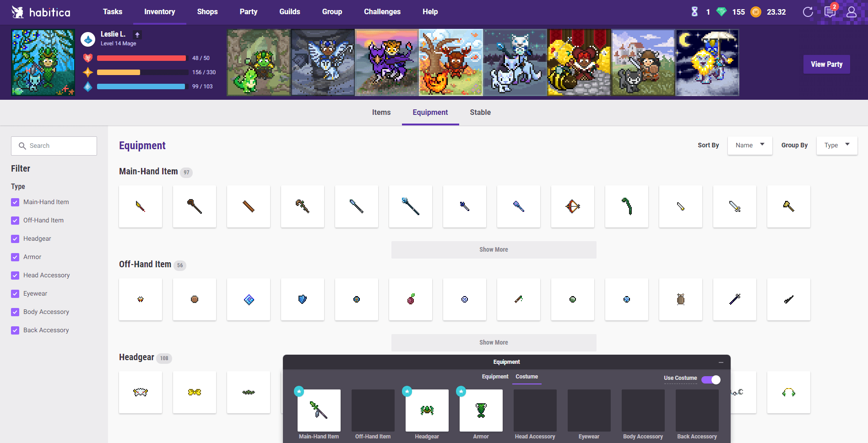The width and height of the screenshot is (868, 443).
Task: Click the hourglass icon in header
Action: tap(694, 12)
